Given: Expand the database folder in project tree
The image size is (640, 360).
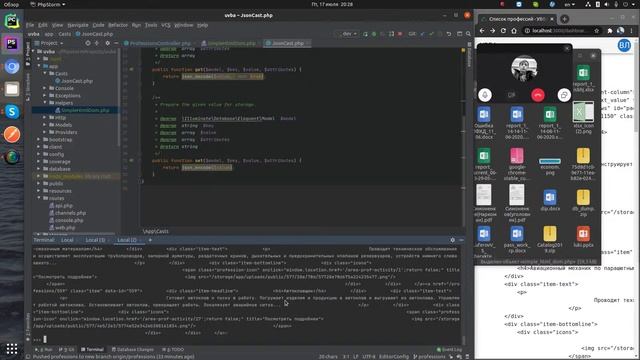Looking at the screenshot, I should (x=40, y=169).
